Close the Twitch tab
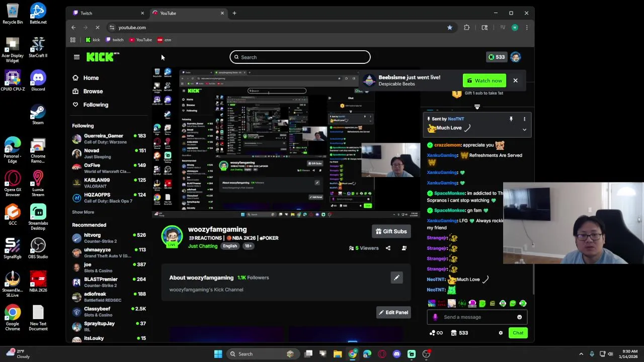 [x=142, y=13]
